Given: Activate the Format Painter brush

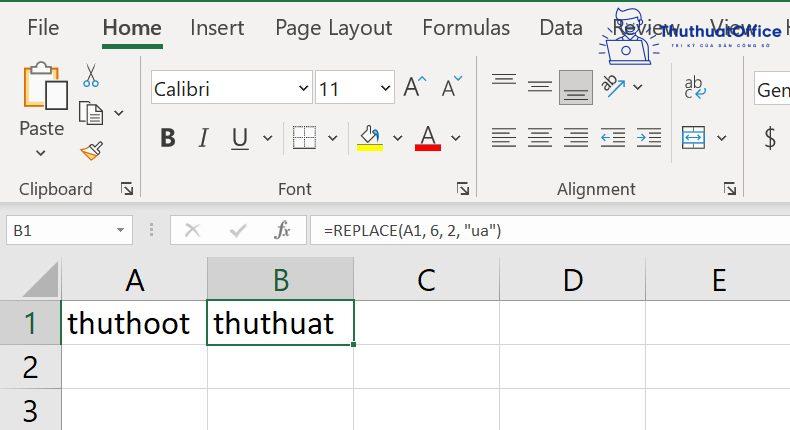Looking at the screenshot, I should pyautogui.click(x=92, y=150).
